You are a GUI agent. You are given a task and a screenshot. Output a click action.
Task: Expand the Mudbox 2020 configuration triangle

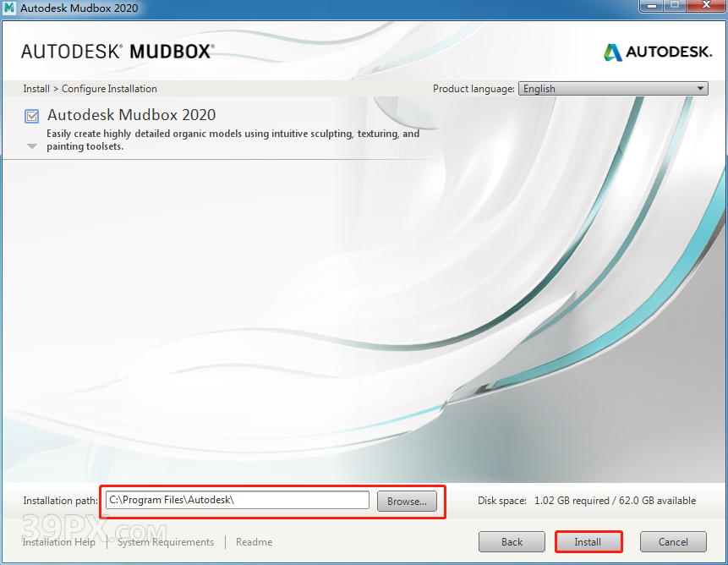point(32,146)
